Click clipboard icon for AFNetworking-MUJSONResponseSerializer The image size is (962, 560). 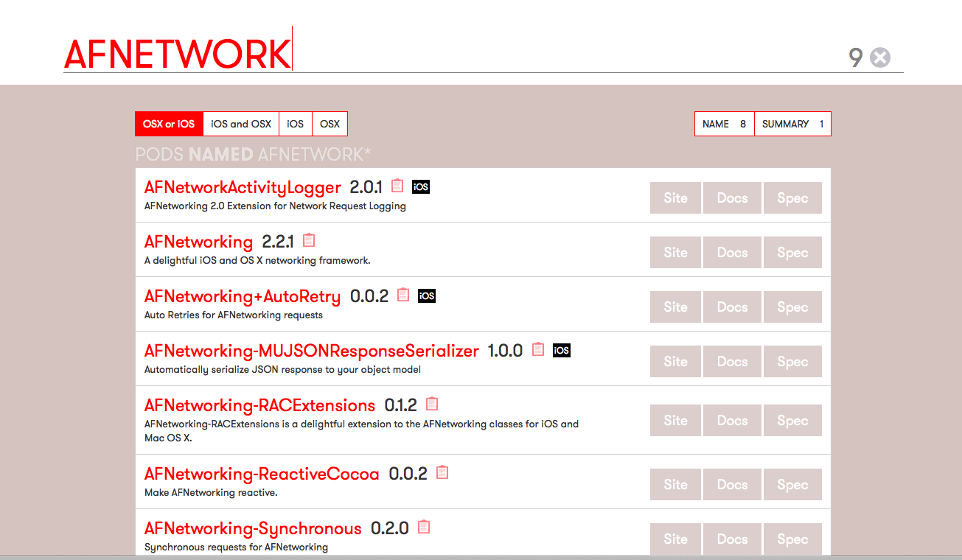click(x=538, y=349)
